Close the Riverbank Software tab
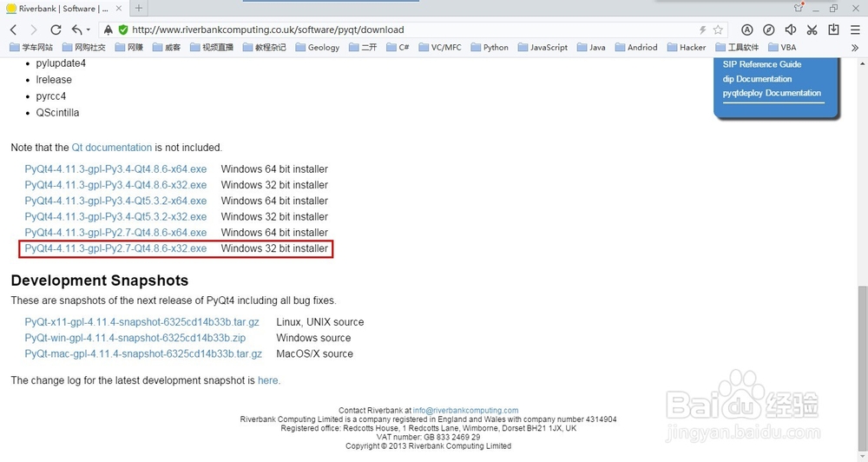Screen dimensions: 868x462 pos(119,9)
